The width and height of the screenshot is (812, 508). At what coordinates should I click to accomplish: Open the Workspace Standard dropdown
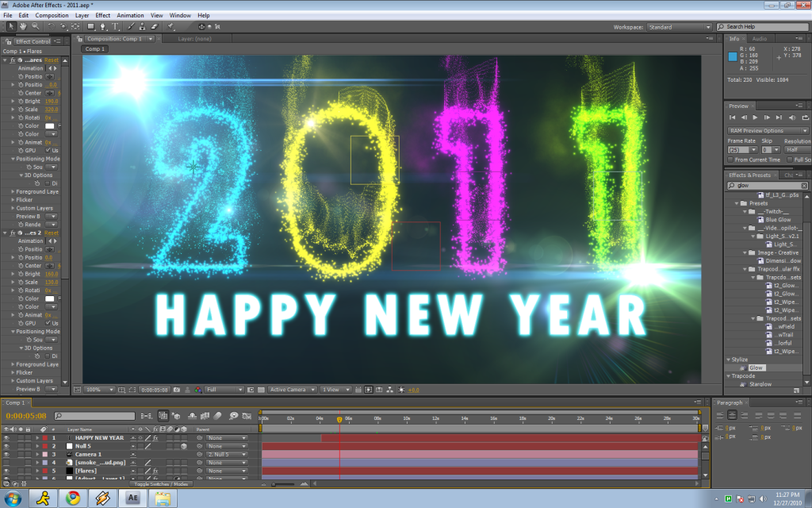pyautogui.click(x=680, y=27)
